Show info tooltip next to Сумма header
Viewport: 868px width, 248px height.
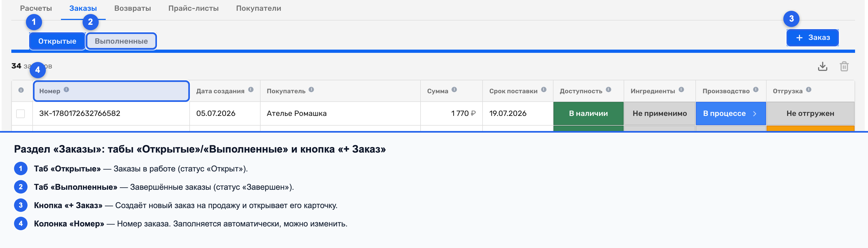click(x=454, y=89)
